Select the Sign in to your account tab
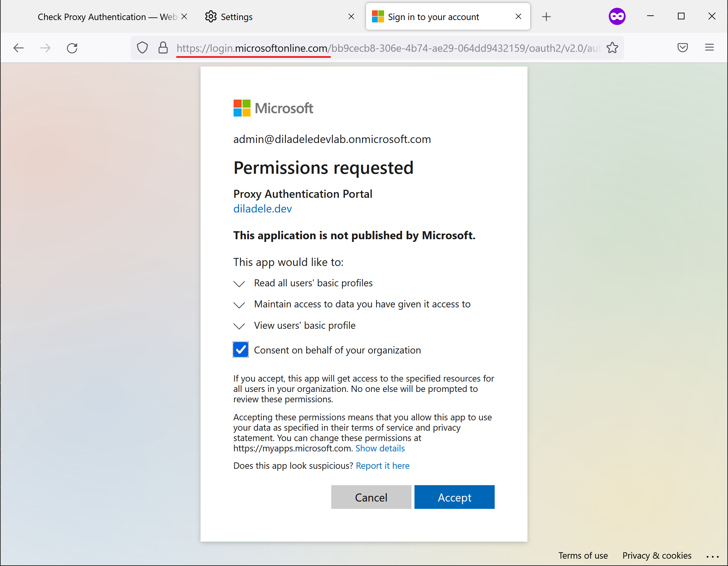The height and width of the screenshot is (566, 728). (x=448, y=17)
